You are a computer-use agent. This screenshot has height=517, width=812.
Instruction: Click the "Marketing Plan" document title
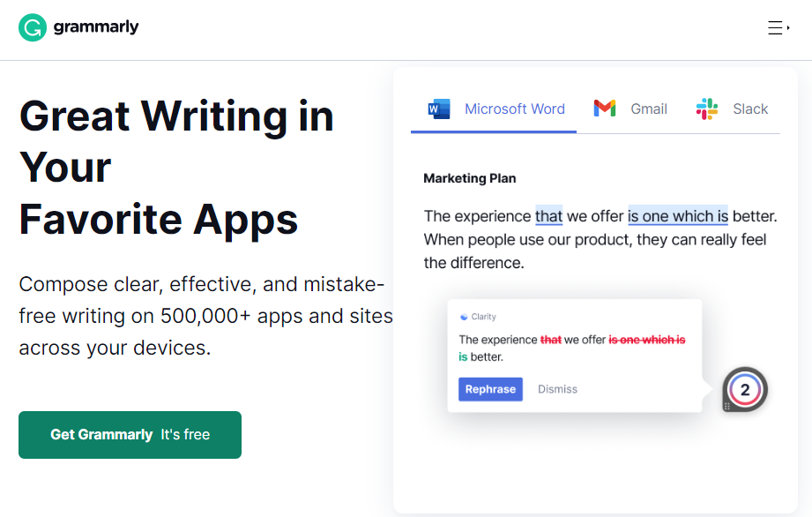(470, 178)
